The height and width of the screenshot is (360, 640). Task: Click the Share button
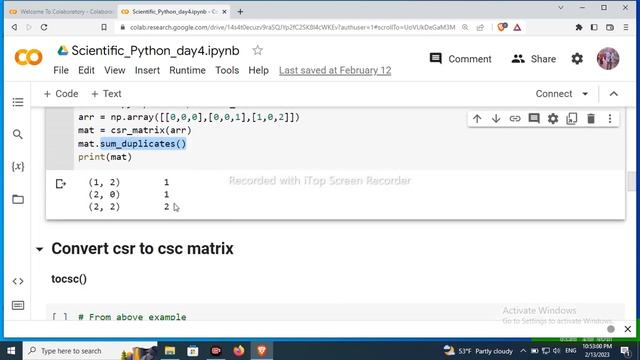(533, 59)
